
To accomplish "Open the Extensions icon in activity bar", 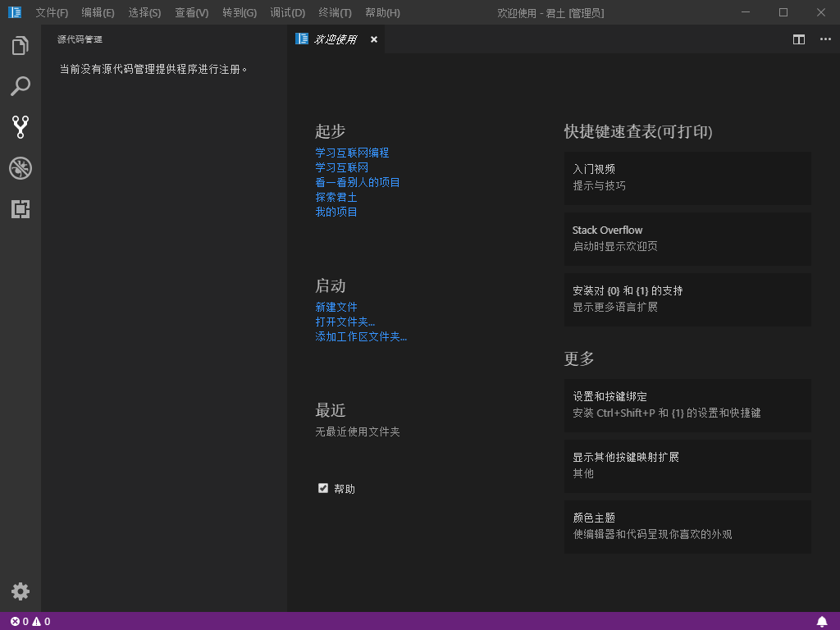I will click(21, 209).
